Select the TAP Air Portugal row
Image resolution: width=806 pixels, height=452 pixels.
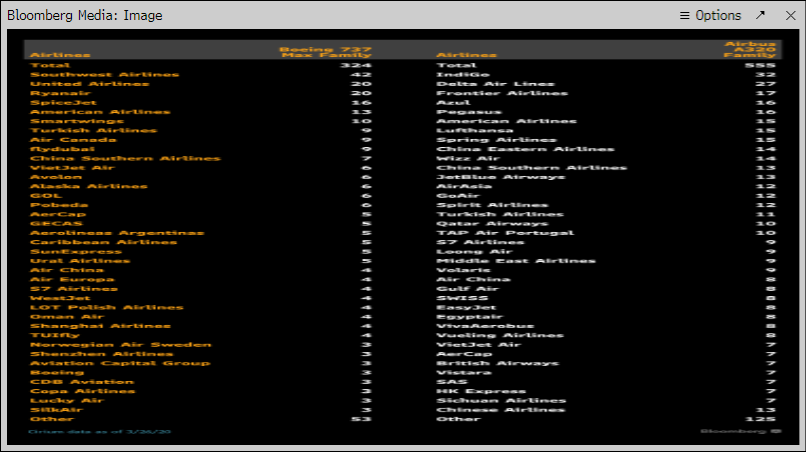pos(606,233)
